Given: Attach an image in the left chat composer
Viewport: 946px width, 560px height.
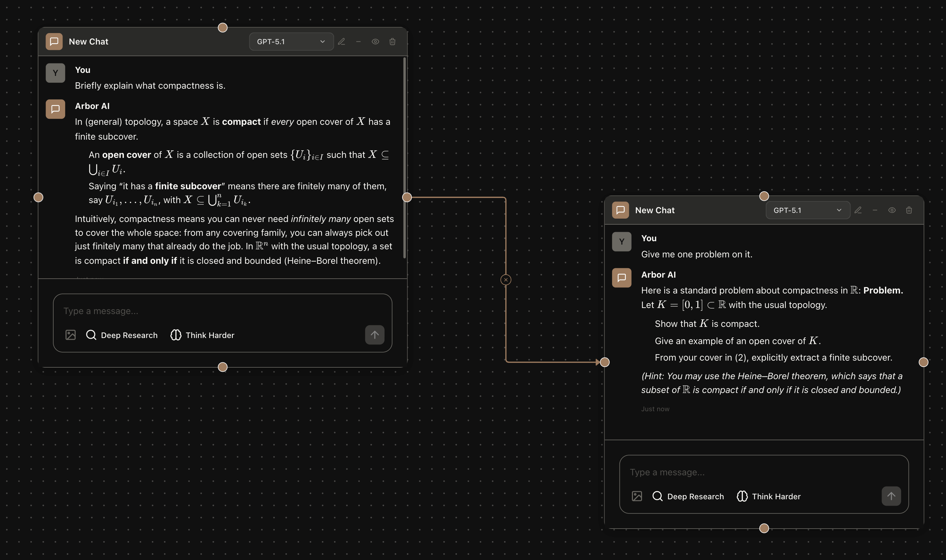Looking at the screenshot, I should [70, 335].
